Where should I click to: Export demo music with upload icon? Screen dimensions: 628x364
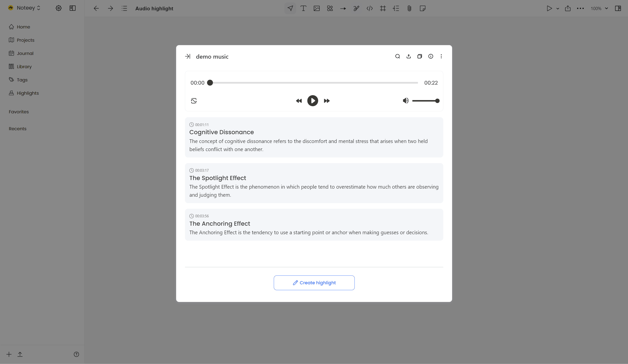coord(409,56)
